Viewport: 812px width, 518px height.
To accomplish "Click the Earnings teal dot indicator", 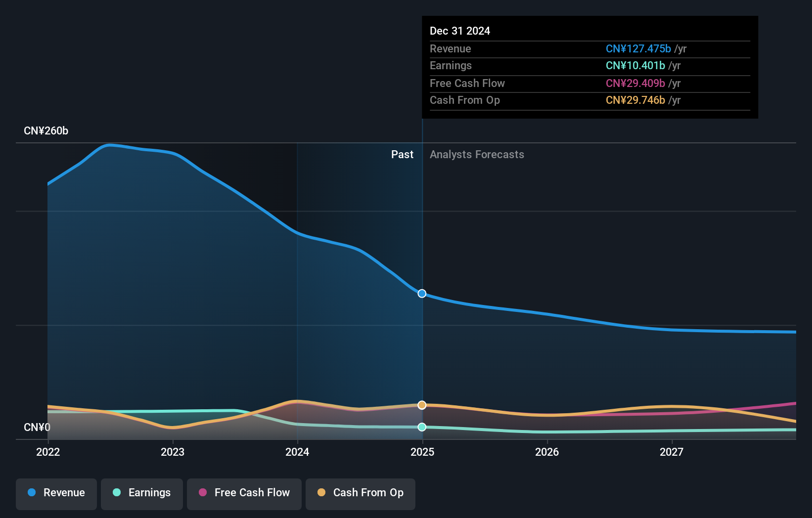I will (x=116, y=493).
